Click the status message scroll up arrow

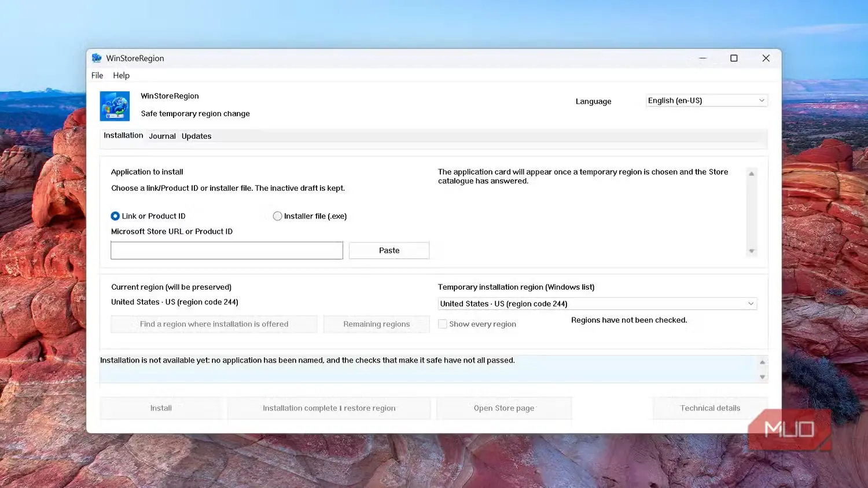[763, 362]
